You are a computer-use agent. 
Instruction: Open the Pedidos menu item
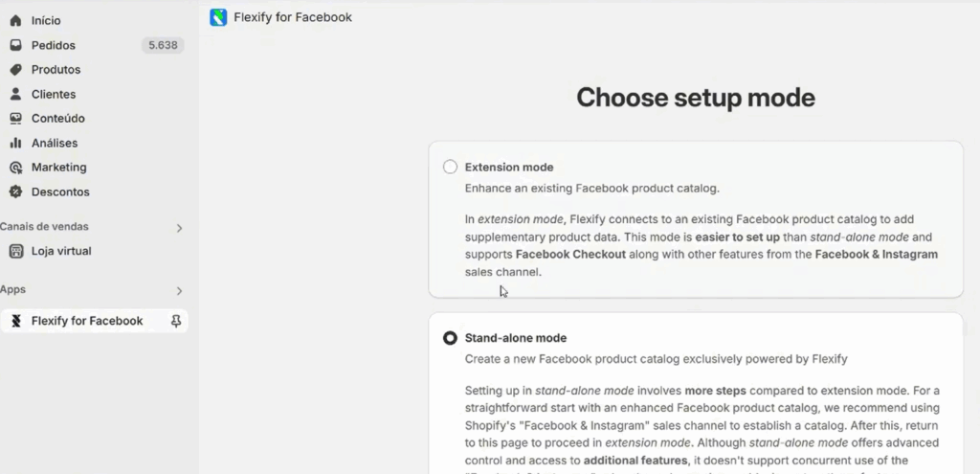point(54,45)
